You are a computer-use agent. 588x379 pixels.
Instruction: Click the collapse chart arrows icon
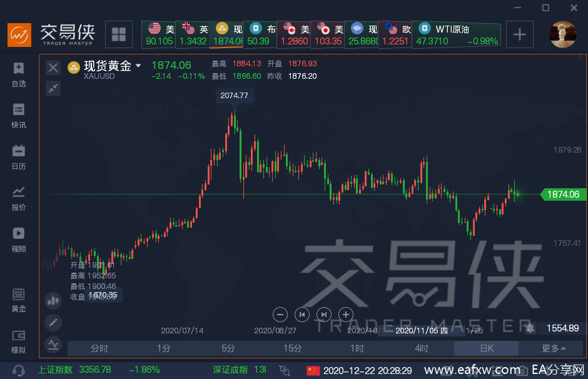coord(53,88)
